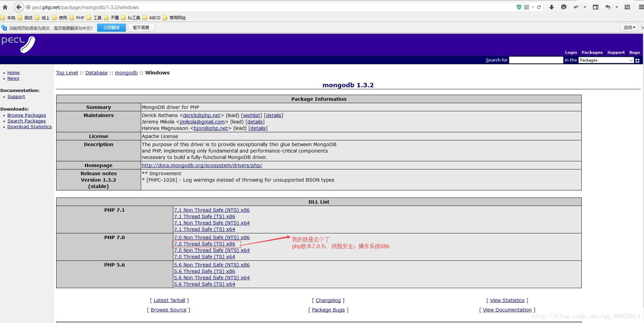Download 7.0 Thread Safe (TS) x86 DLL
Screen dimensions: 644x323
tap(204, 244)
